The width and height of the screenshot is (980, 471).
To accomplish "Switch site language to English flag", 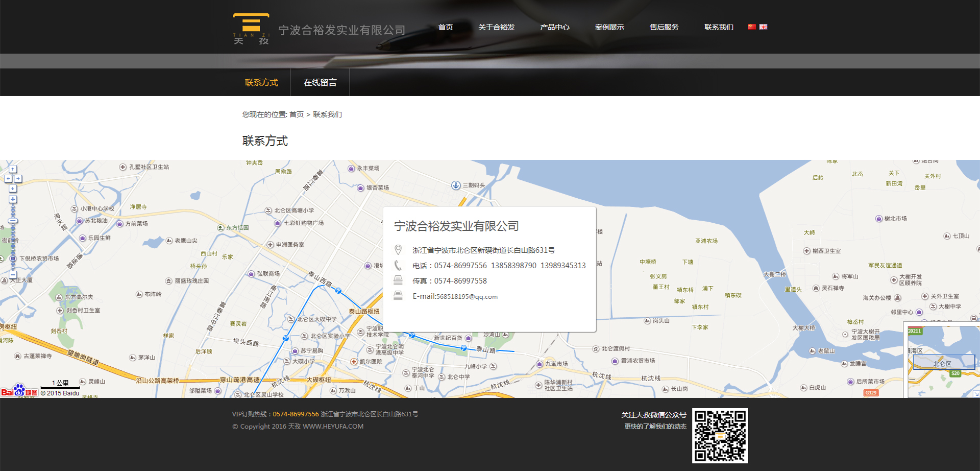I will click(x=763, y=27).
